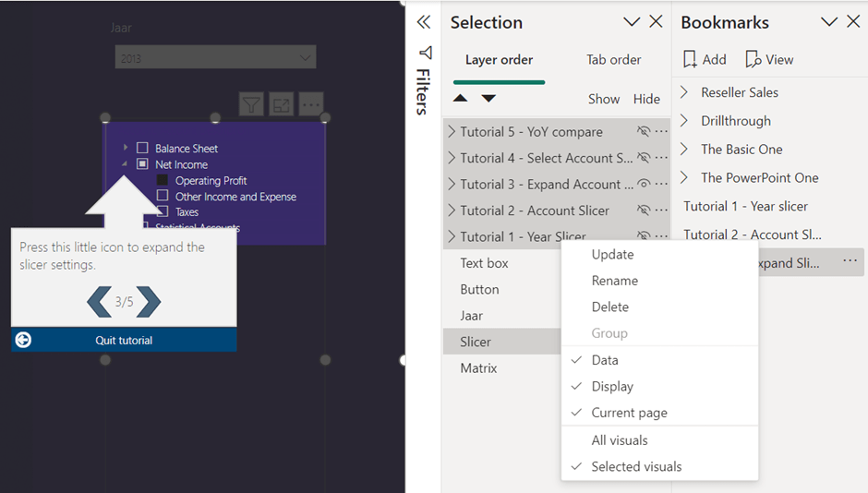Screen dimensions: 868x493
Task: Toggle visibility of Tutorial 3 - Expand Account
Action: (x=644, y=184)
